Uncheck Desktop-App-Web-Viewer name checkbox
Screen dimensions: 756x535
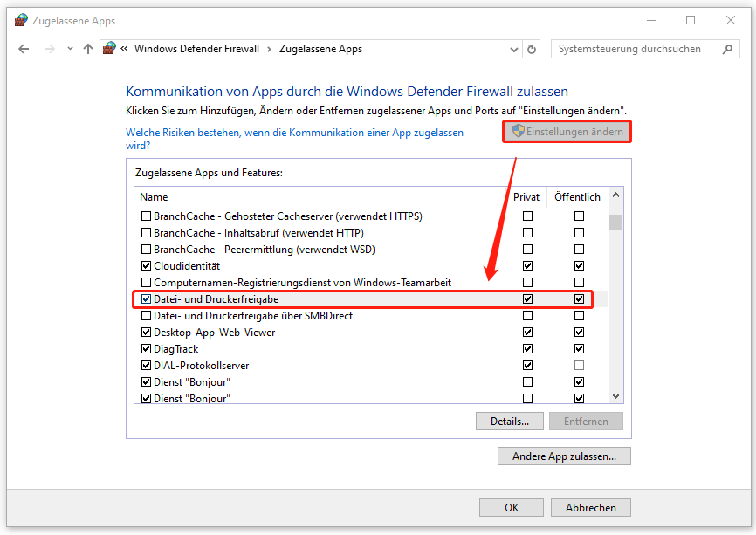[x=146, y=333]
